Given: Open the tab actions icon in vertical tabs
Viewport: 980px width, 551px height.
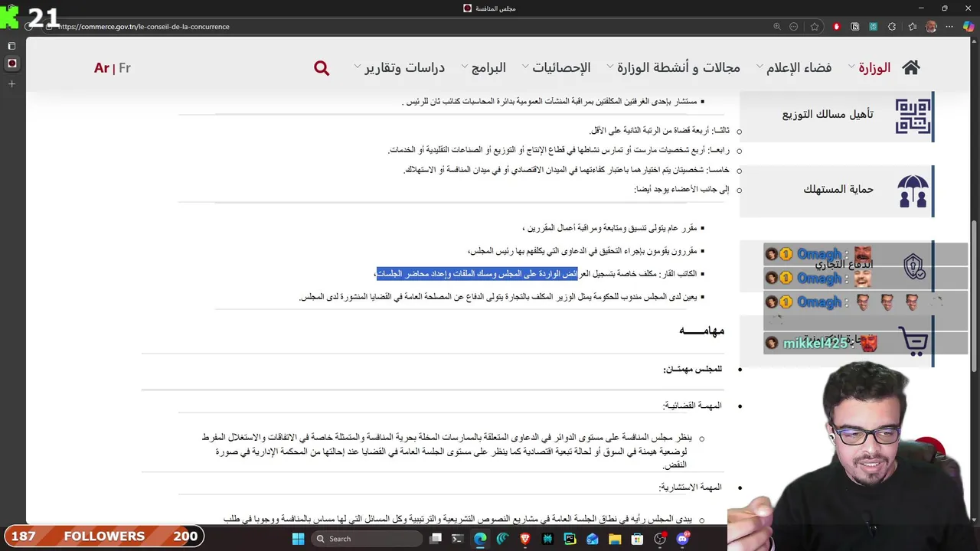Looking at the screenshot, I should (11, 46).
